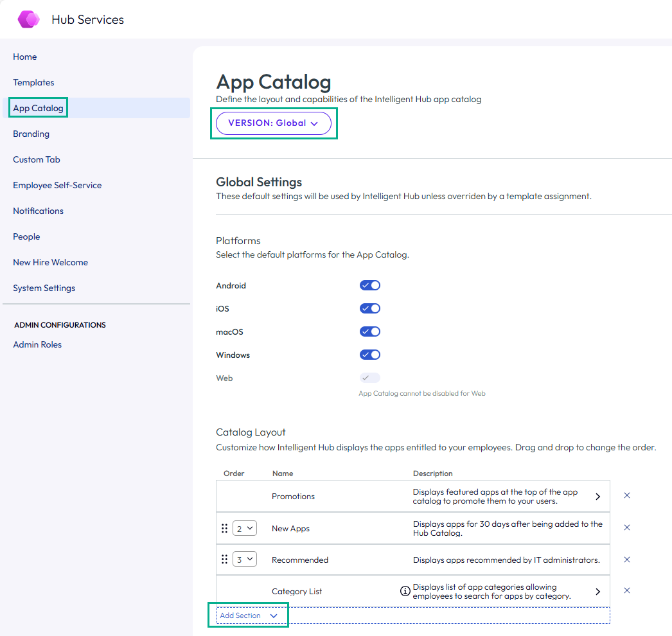Open Notifications in the sidebar
This screenshot has height=636, width=672.
(38, 211)
